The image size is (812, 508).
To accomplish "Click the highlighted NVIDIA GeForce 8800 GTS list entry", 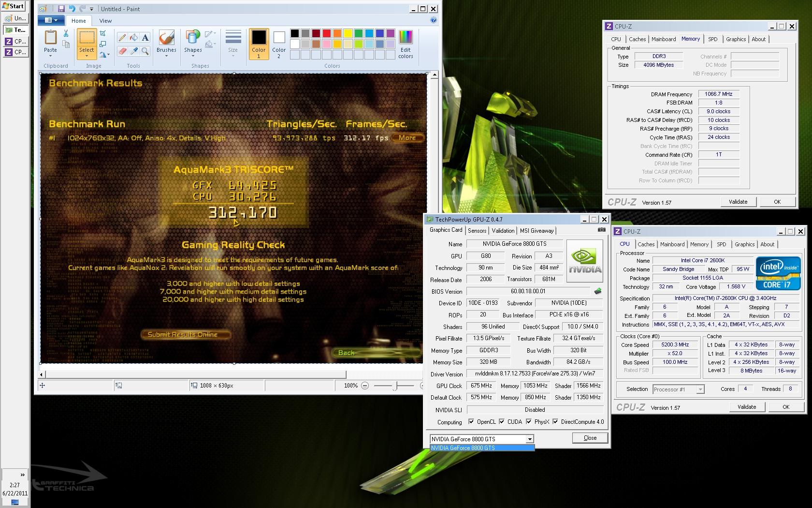I will [x=482, y=448].
